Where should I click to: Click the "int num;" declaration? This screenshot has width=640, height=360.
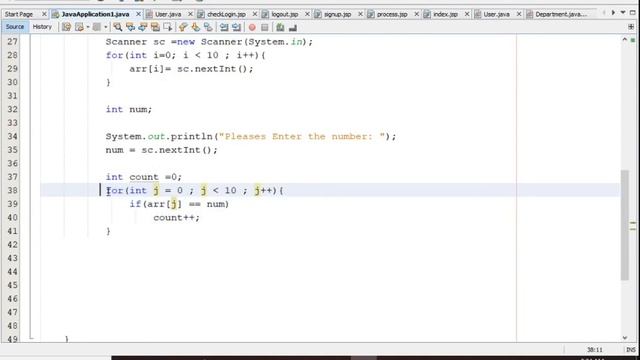129,109
